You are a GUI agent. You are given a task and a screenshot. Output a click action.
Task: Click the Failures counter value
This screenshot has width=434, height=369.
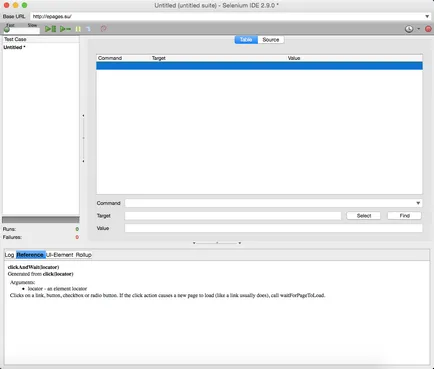(x=77, y=237)
